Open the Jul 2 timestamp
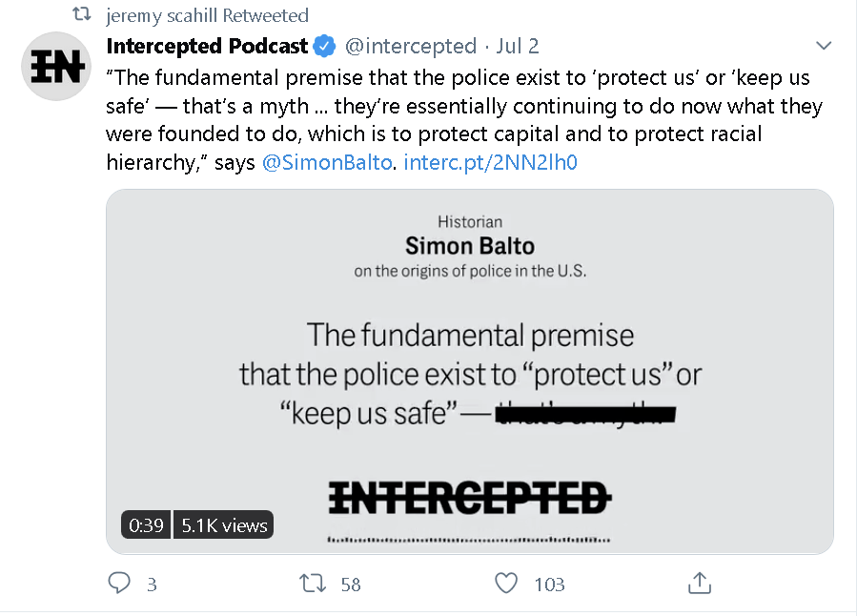Image resolution: width=857 pixels, height=616 pixels. (x=517, y=46)
